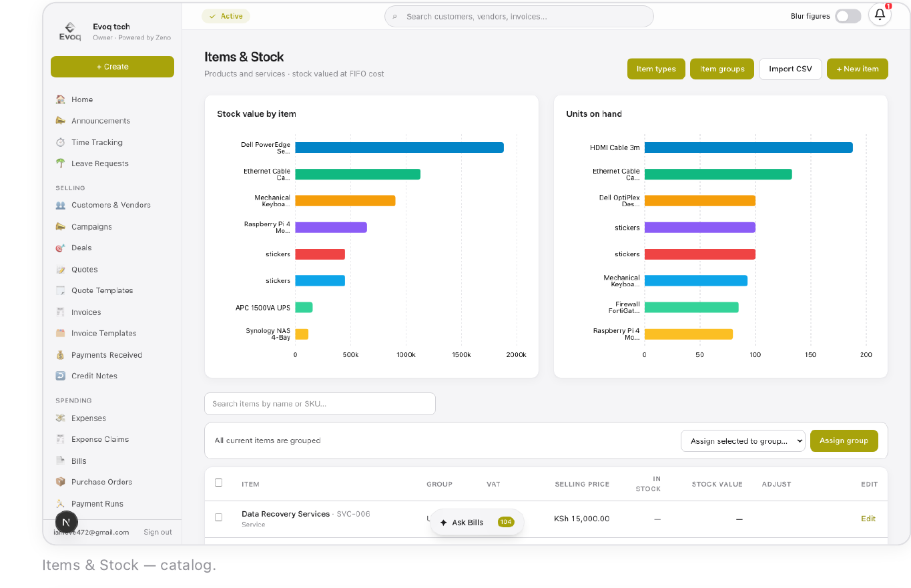The image size is (911, 588).
Task: Click the Assign group button
Action: pyautogui.click(x=844, y=440)
